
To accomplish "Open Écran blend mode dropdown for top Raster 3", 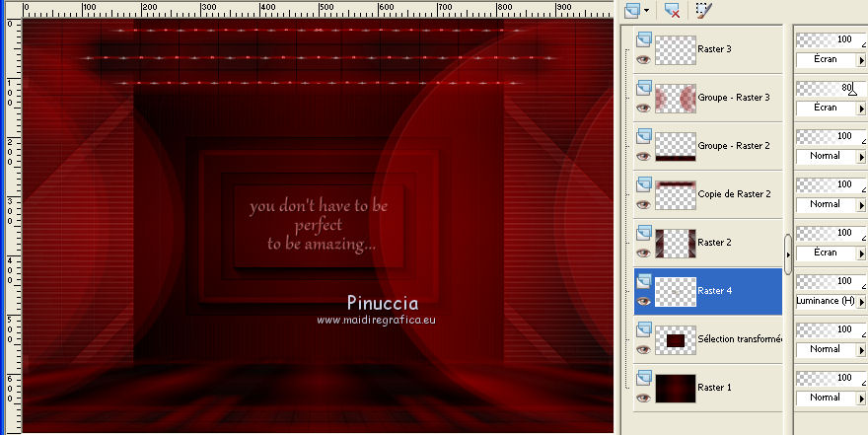I will (831, 59).
